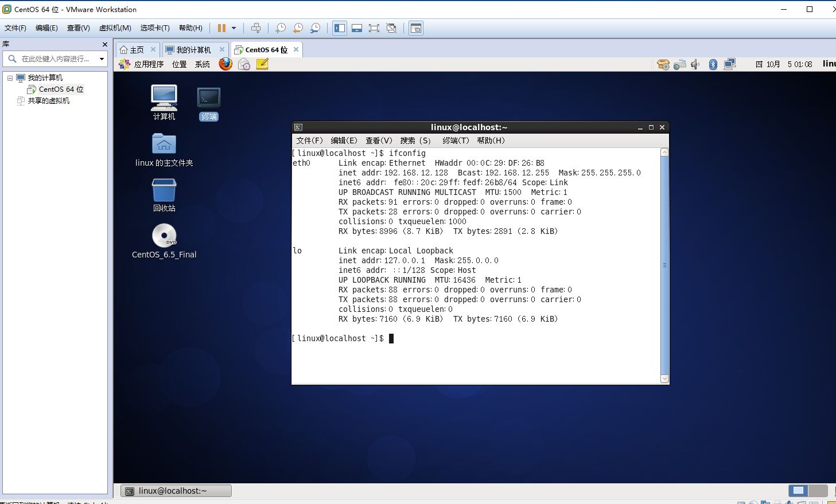Revert virtual machine to previous snapshot
This screenshot has height=504, width=836.
click(298, 28)
